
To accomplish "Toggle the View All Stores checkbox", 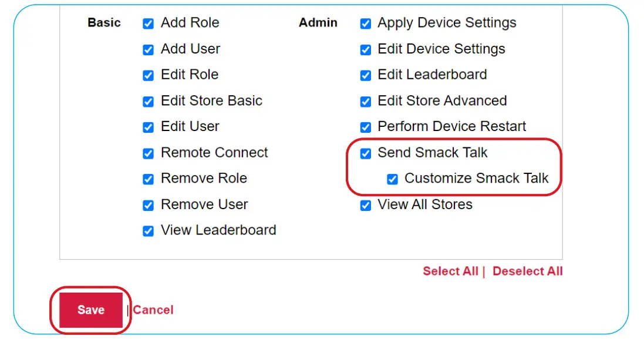I will [365, 204].
